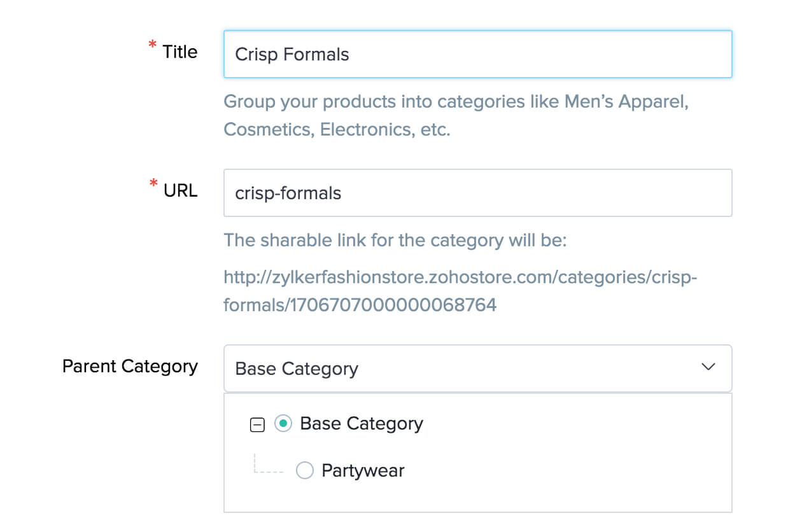The image size is (788, 532).
Task: Click the URL field label
Action: 181,190
